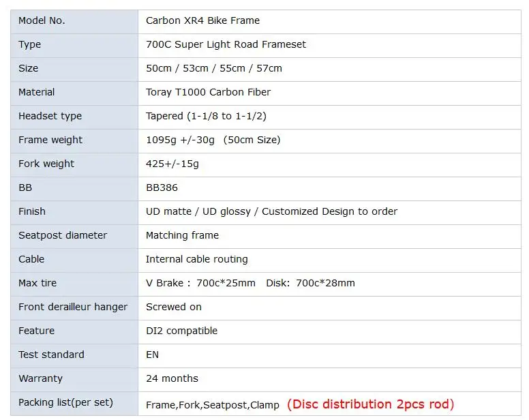Click the red Disc distribution 2pcs rod note
Image resolution: width=529 pixels, height=420 pixels.
[370, 404]
